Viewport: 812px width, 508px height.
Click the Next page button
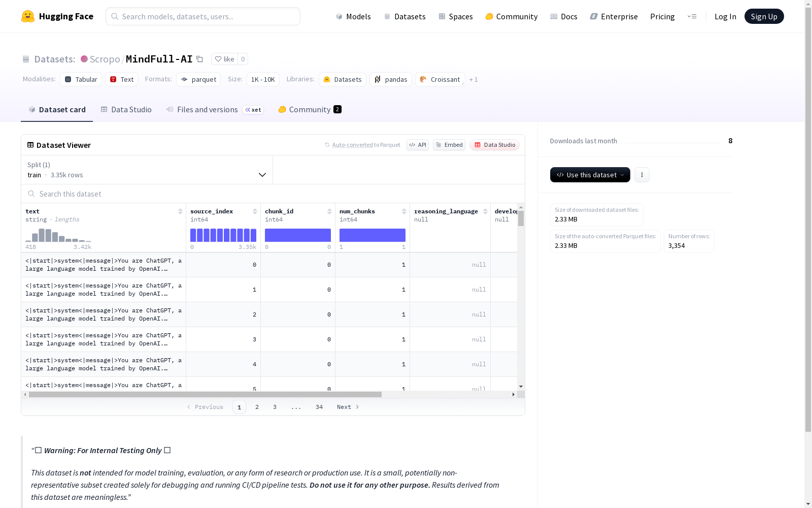348,407
